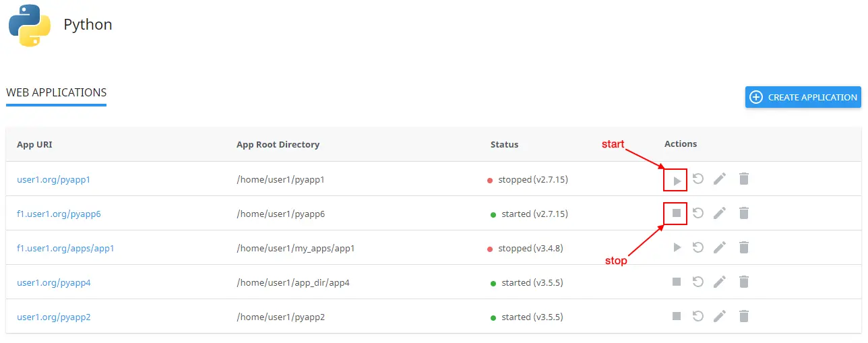Edit the f1.user1.org/pyapp6 application
Image resolution: width=868 pixels, height=343 pixels.
coord(720,213)
